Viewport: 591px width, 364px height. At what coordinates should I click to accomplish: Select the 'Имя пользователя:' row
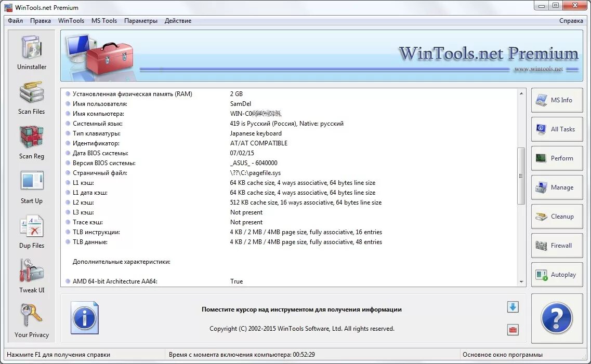coord(290,103)
